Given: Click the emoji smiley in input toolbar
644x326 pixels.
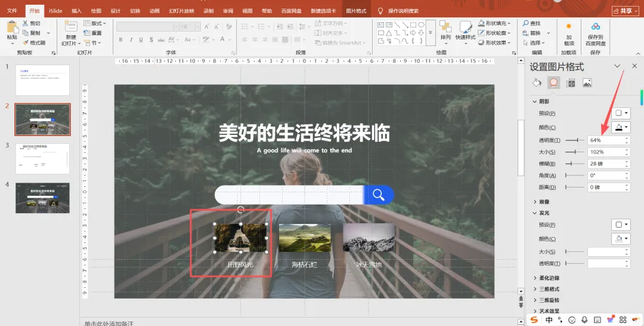Looking at the screenshot, I should tap(572, 320).
